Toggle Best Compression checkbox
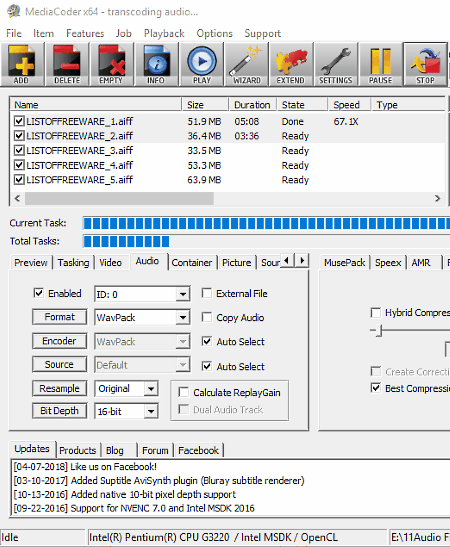Screen dimensions: 450x547 pos(376,388)
